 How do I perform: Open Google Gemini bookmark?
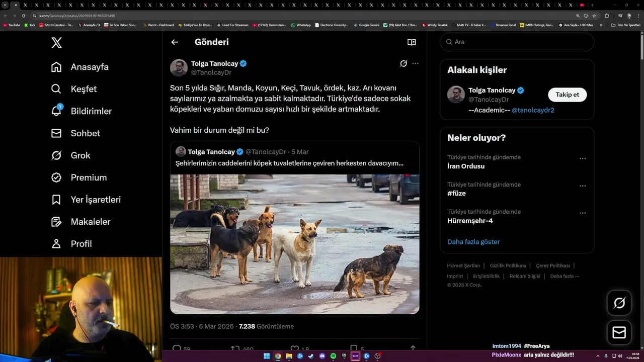click(366, 25)
